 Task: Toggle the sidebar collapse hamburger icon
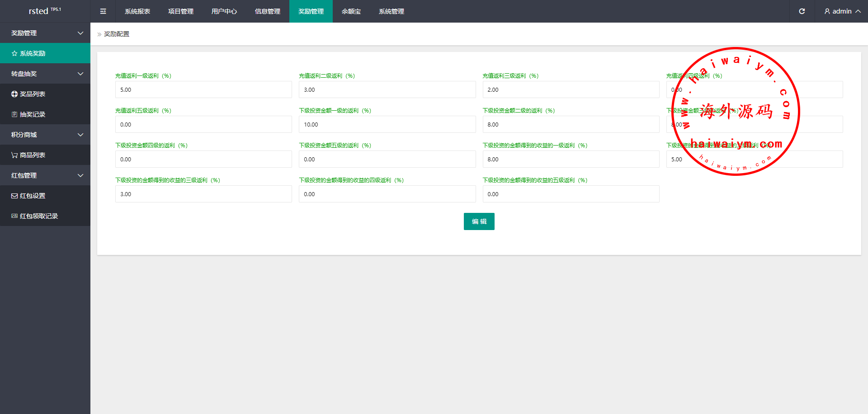coord(103,11)
